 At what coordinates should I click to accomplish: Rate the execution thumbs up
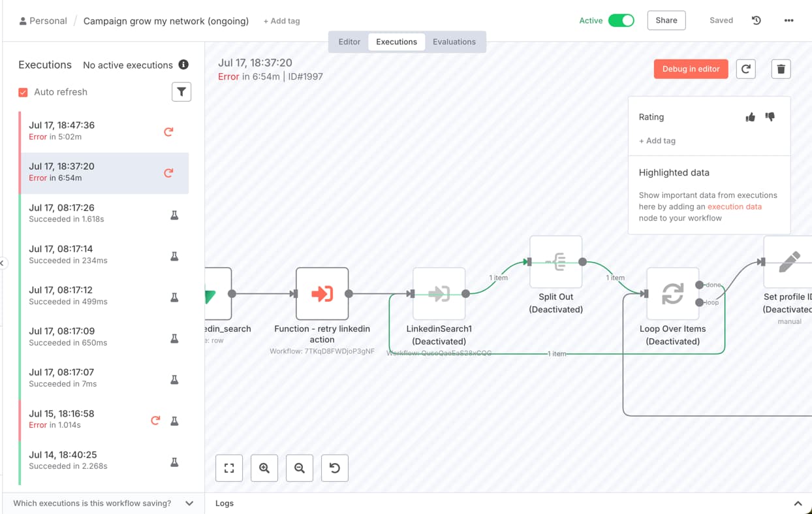click(750, 117)
